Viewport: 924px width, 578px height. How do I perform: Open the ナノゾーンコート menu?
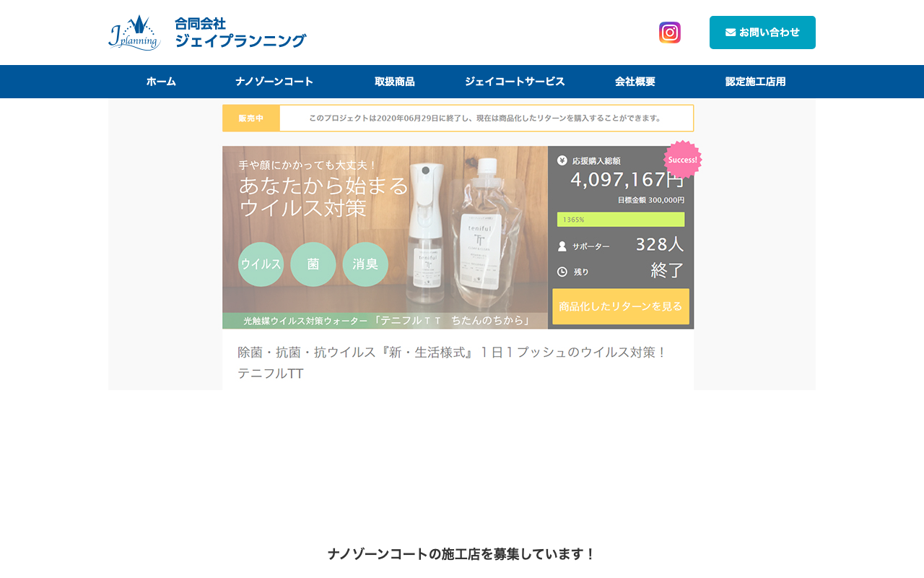click(x=275, y=82)
